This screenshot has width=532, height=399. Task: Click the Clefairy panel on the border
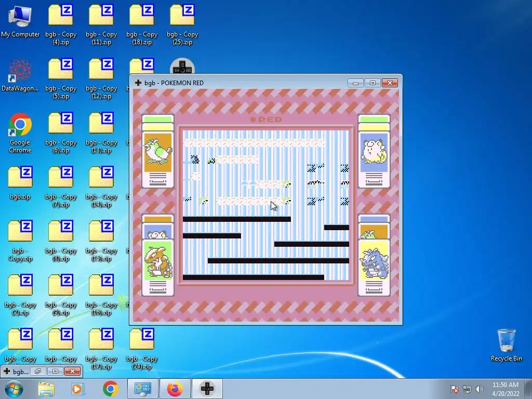(x=374, y=151)
